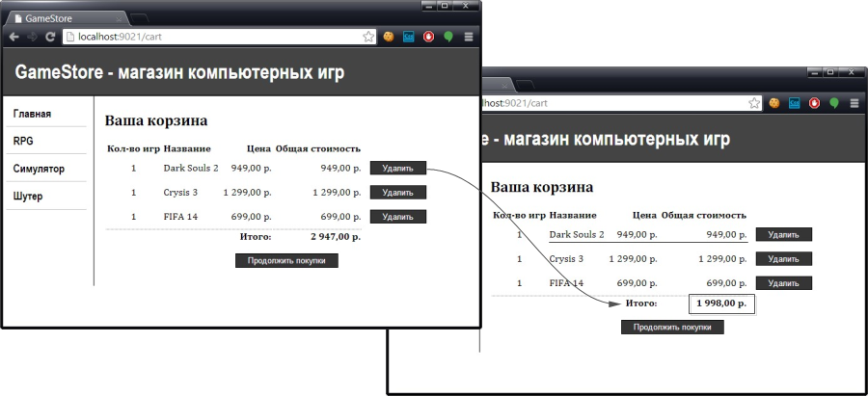Screen dimensions: 868x396
Task: Click the total 2 947,00 р. in the front window
Action: pos(336,237)
